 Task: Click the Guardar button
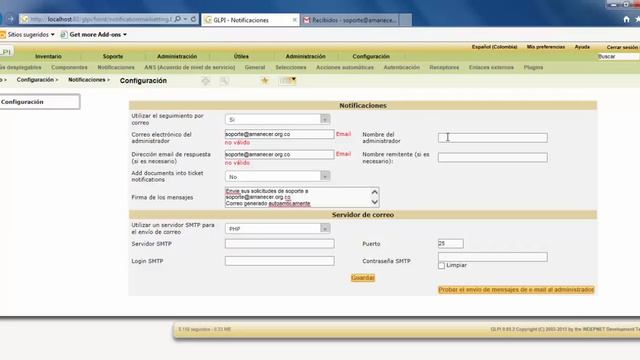coord(363,278)
